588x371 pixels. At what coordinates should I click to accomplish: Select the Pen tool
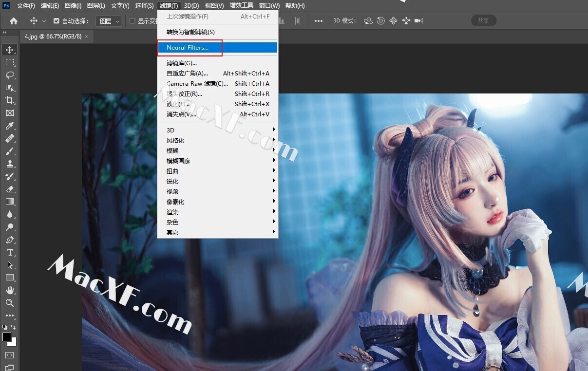(x=10, y=240)
